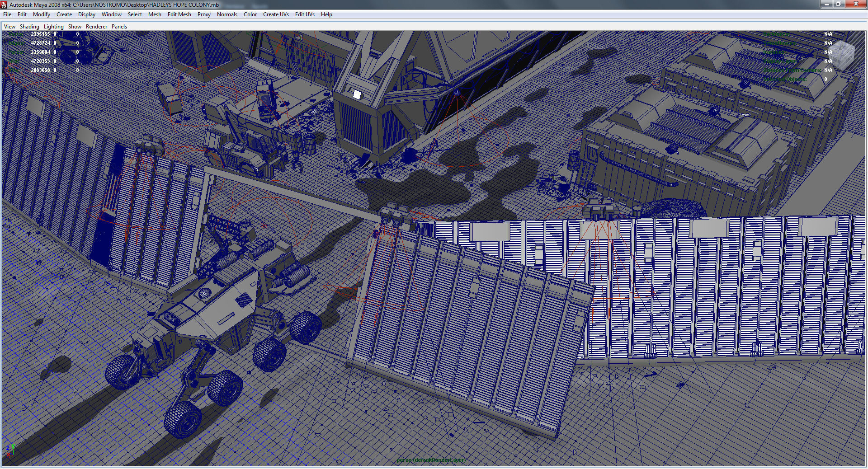Open the Mesh menu
Image resolution: width=868 pixels, height=469 pixels.
coord(155,14)
